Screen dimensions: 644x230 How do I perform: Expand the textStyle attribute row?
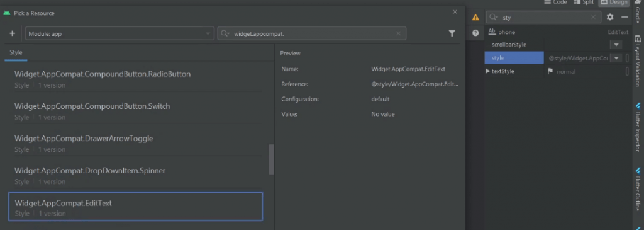(488, 71)
